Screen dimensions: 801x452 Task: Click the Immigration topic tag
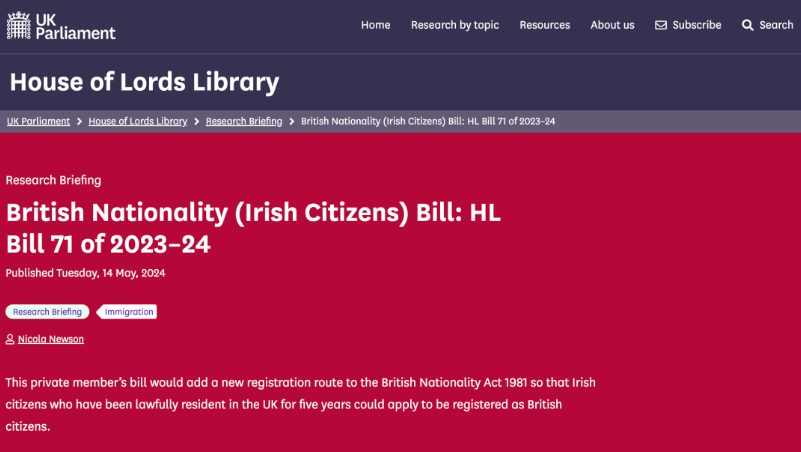click(x=127, y=312)
